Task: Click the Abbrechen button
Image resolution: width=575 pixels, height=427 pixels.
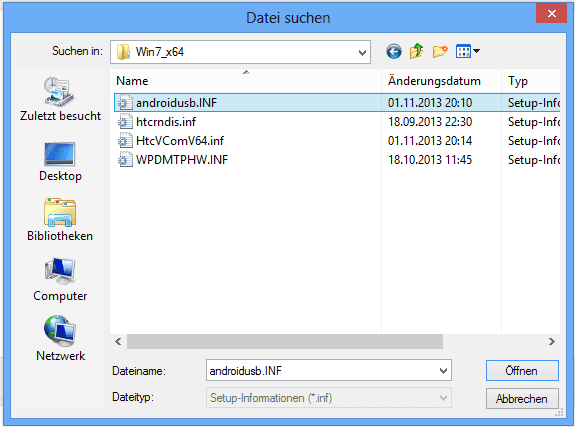Action: pos(522,399)
